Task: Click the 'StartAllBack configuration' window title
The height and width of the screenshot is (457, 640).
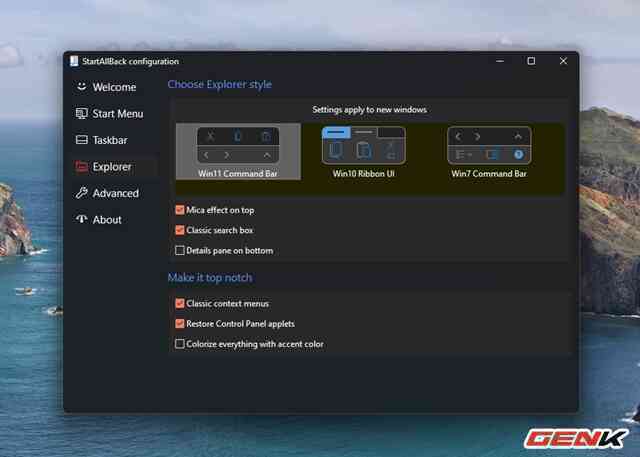Action: click(130, 61)
